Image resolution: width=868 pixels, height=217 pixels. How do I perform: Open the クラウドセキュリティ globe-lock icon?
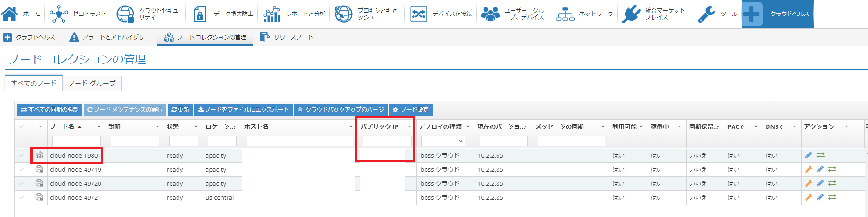point(125,14)
